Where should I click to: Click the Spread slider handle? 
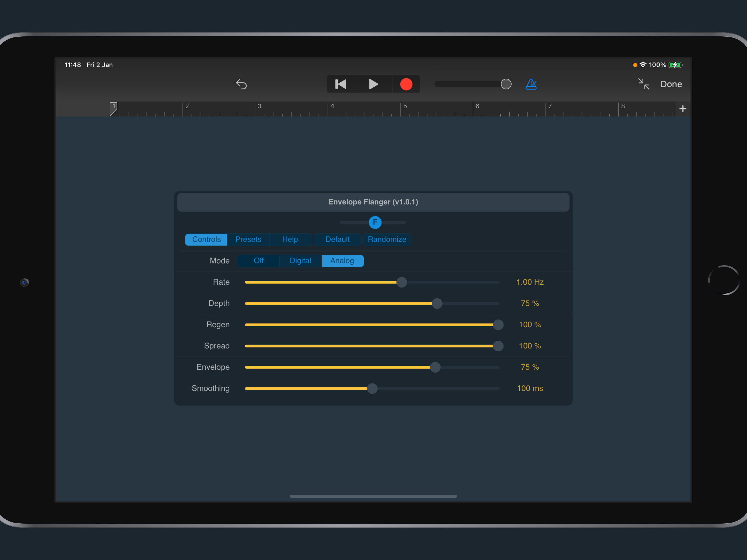[498, 346]
